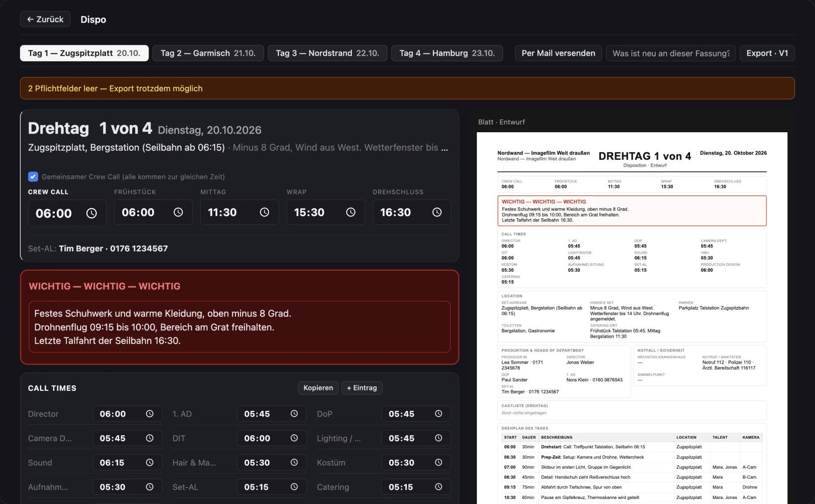
Task: Click clock icon in Director call time
Action: pos(149,414)
